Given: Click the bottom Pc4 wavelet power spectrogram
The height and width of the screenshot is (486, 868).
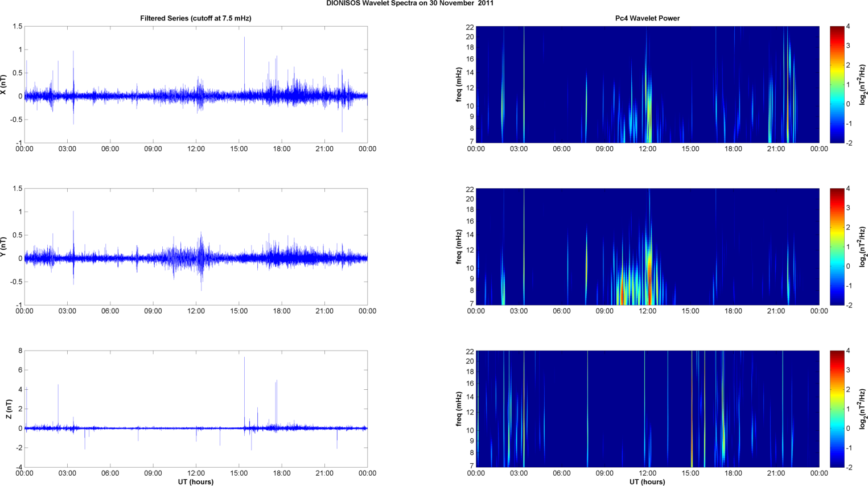Looking at the screenshot, I should click(647, 409).
